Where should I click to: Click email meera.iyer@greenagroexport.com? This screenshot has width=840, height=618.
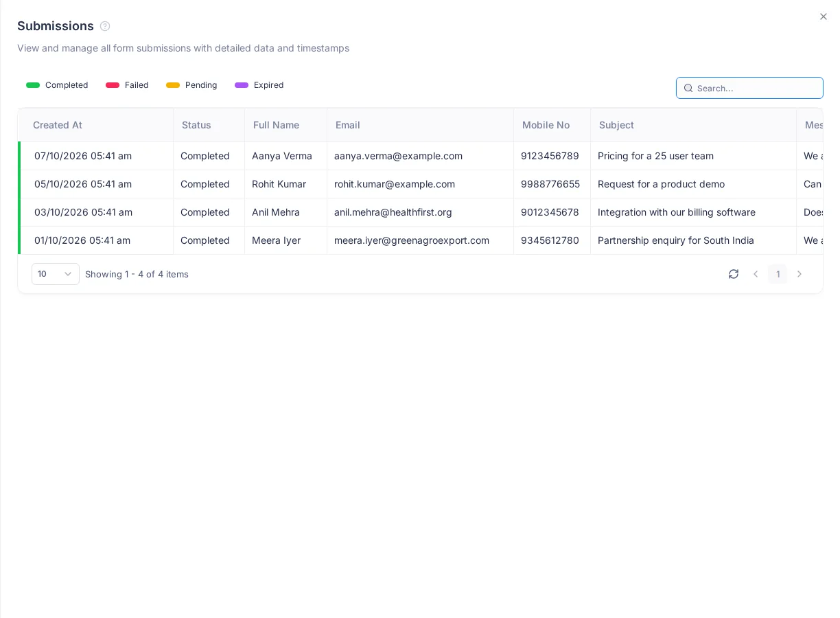(412, 240)
